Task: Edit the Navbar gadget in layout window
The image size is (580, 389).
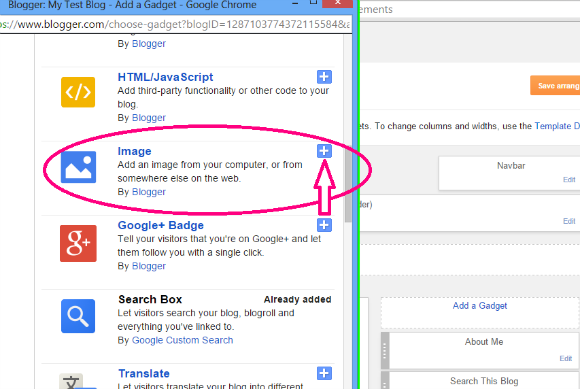Action: (x=569, y=180)
